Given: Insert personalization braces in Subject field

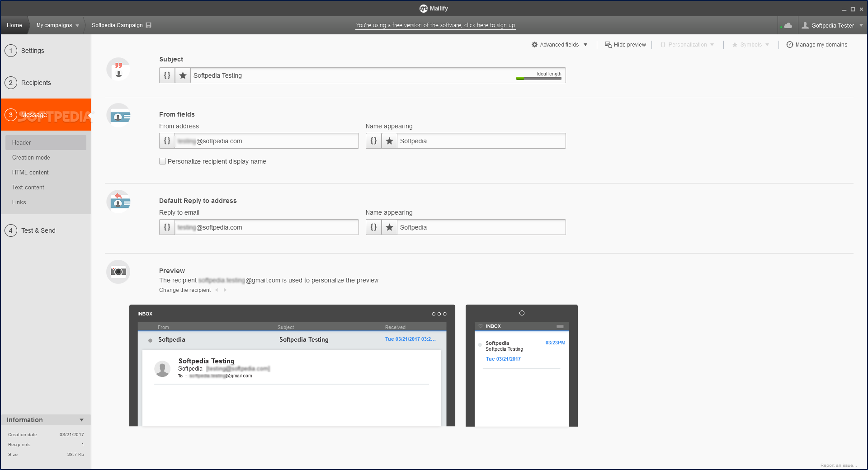Looking at the screenshot, I should point(167,75).
